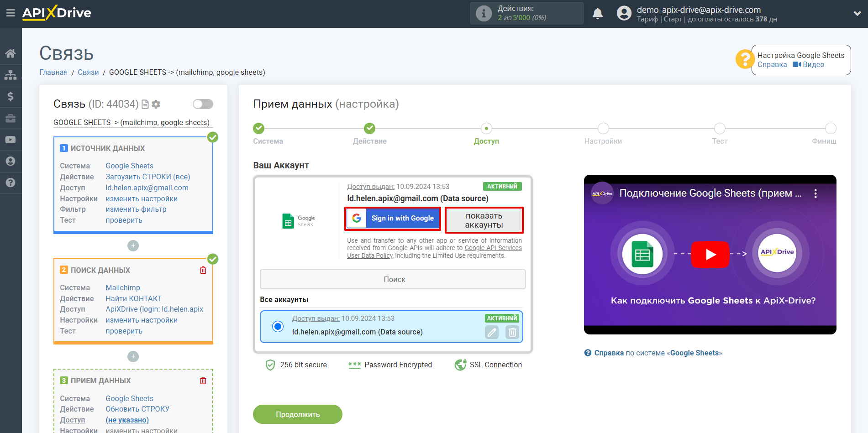Viewport: 868px width, 433px height.
Task: Open help question sidebar icon
Action: coord(11,183)
